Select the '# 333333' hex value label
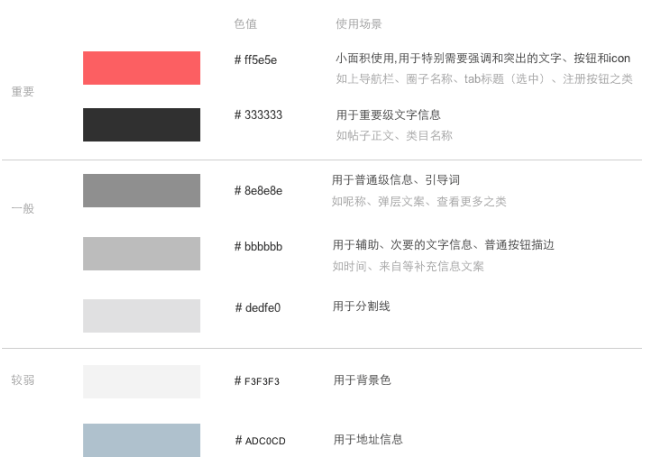The width and height of the screenshot is (648, 470). coord(258,115)
